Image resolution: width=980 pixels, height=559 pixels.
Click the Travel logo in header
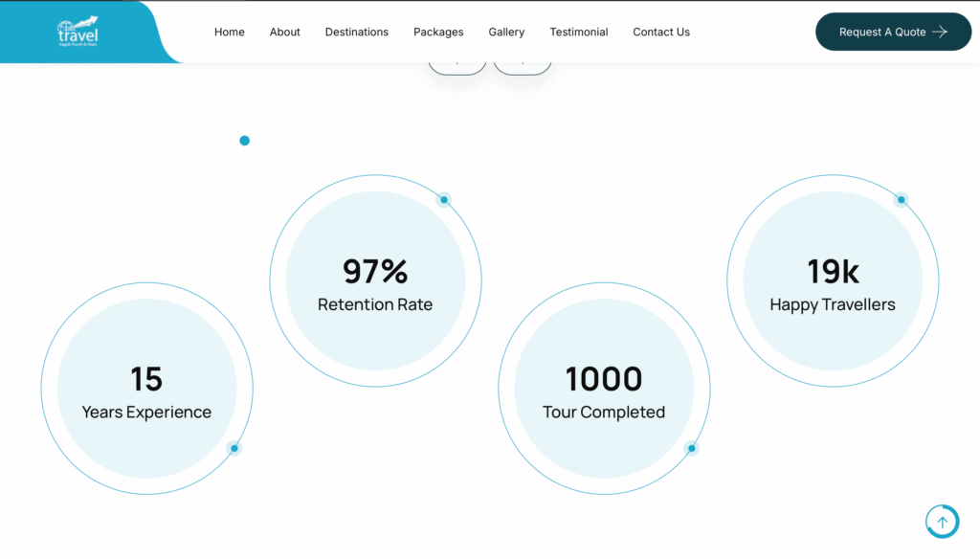click(78, 32)
